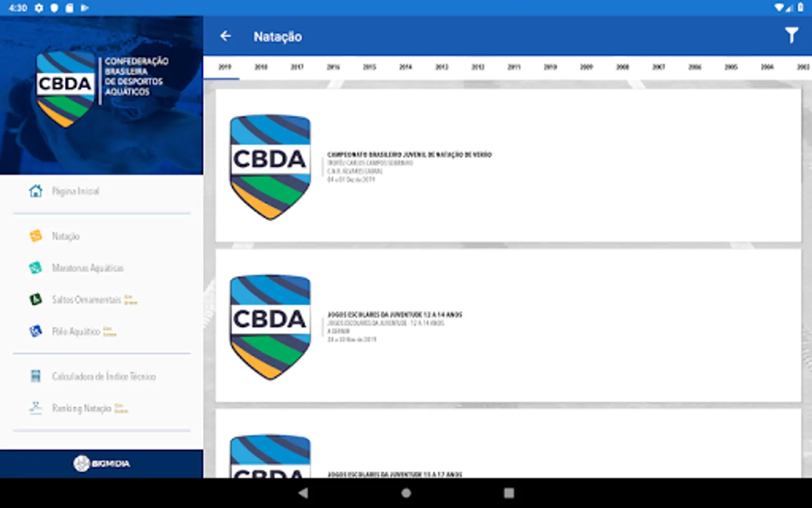This screenshot has height=508, width=812.
Task: Tap the back arrow beside Natação
Action: tap(226, 36)
